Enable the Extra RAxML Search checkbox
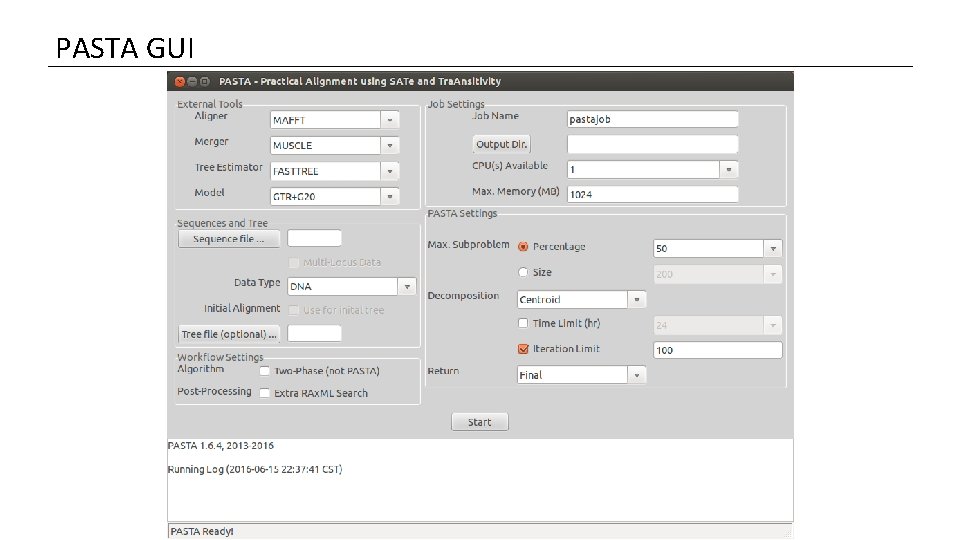 (264, 393)
